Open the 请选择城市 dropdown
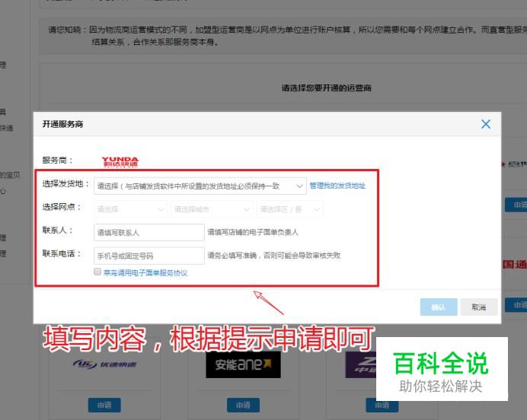 pos(212,209)
